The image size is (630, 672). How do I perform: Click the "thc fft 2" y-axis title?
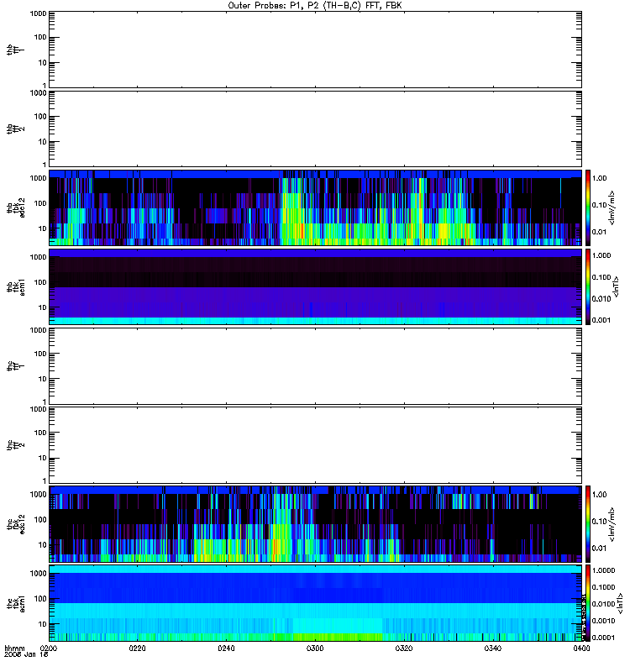coord(15,445)
